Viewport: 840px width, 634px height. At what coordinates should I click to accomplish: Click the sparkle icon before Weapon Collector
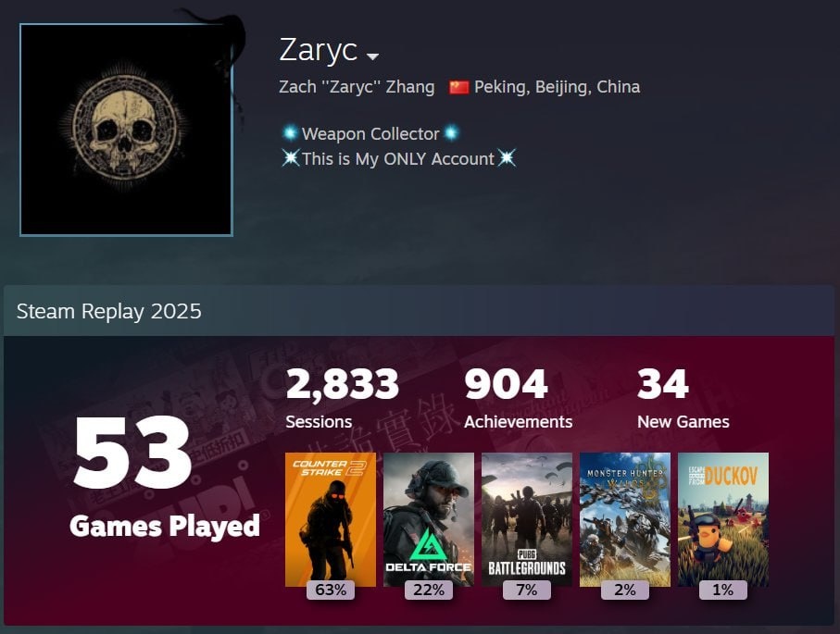tap(290, 132)
